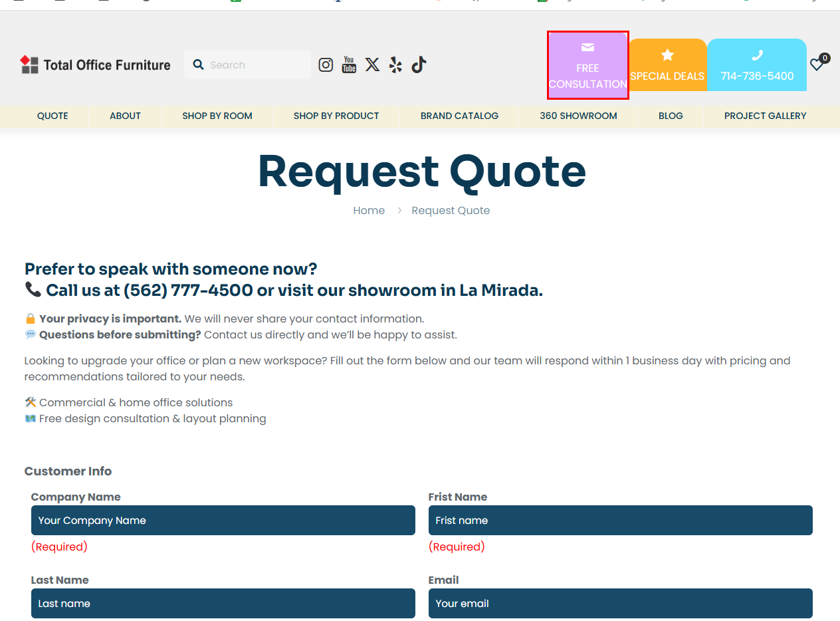Screen dimensions: 840x621
Task: Click the Free Consultation button
Action: [x=587, y=65]
